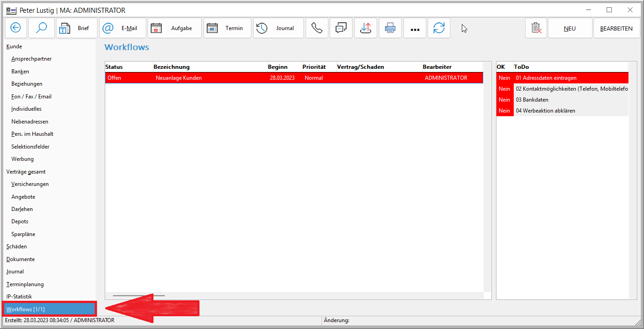
Task: Toggle OK status of Bankdaten todo
Action: pyautogui.click(x=504, y=100)
